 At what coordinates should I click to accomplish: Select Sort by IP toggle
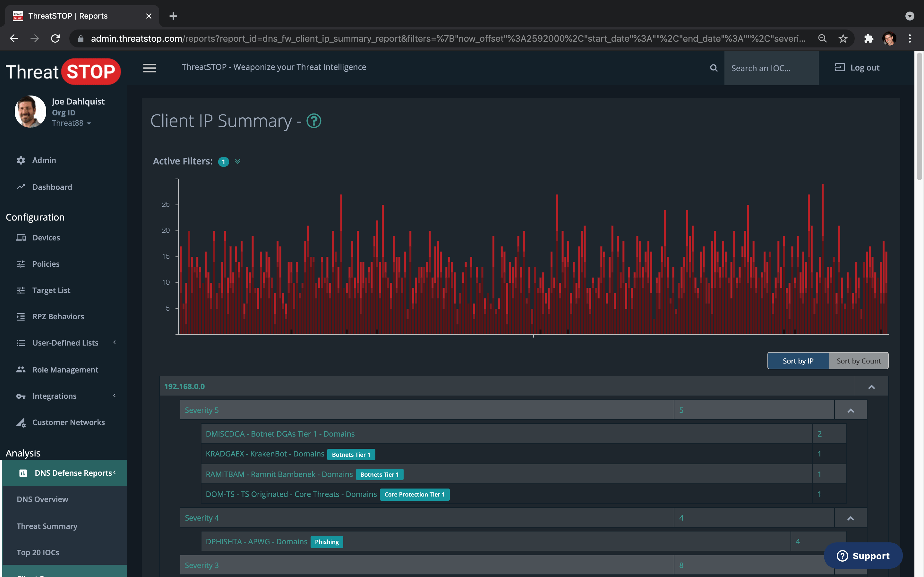[798, 361]
